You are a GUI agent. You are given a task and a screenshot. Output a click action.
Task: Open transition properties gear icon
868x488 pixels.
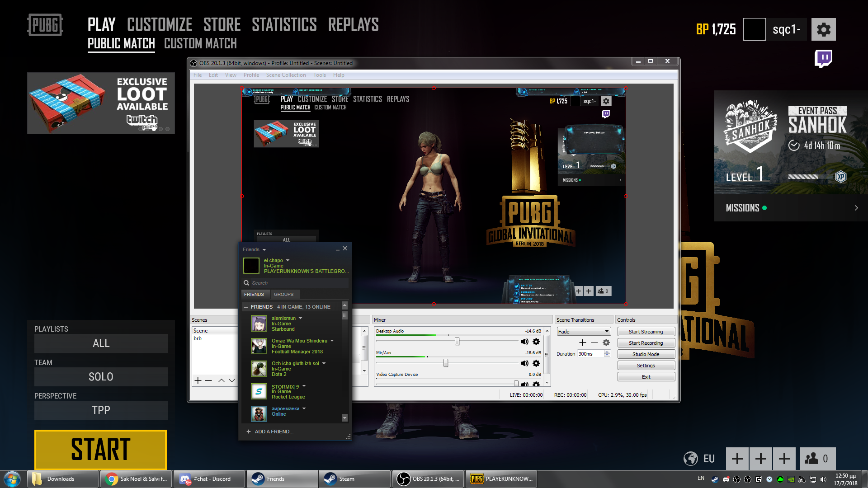606,343
